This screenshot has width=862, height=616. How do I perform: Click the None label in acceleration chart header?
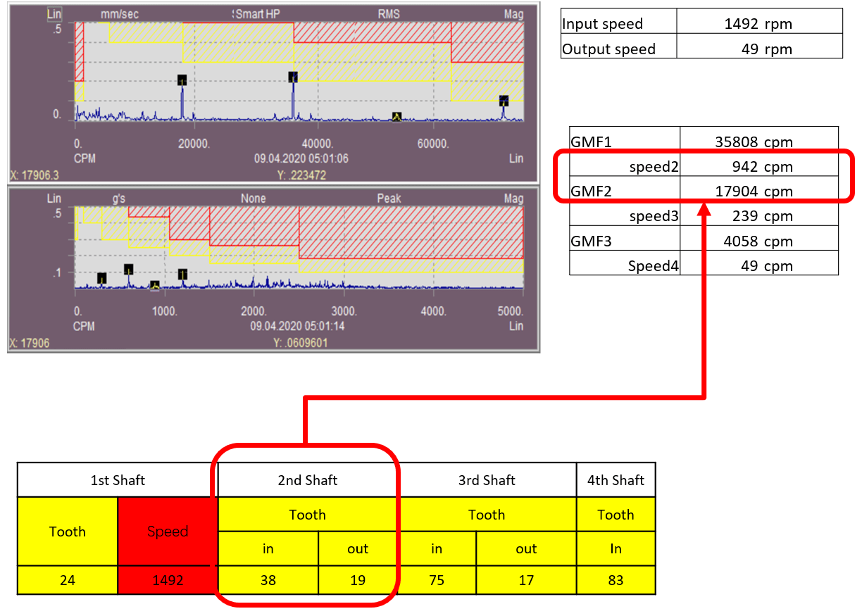click(253, 199)
